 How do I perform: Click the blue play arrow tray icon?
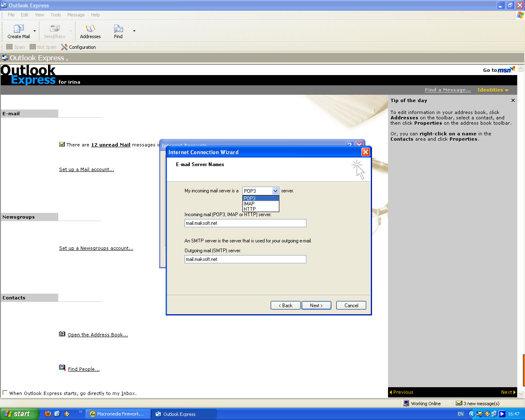(x=502, y=414)
